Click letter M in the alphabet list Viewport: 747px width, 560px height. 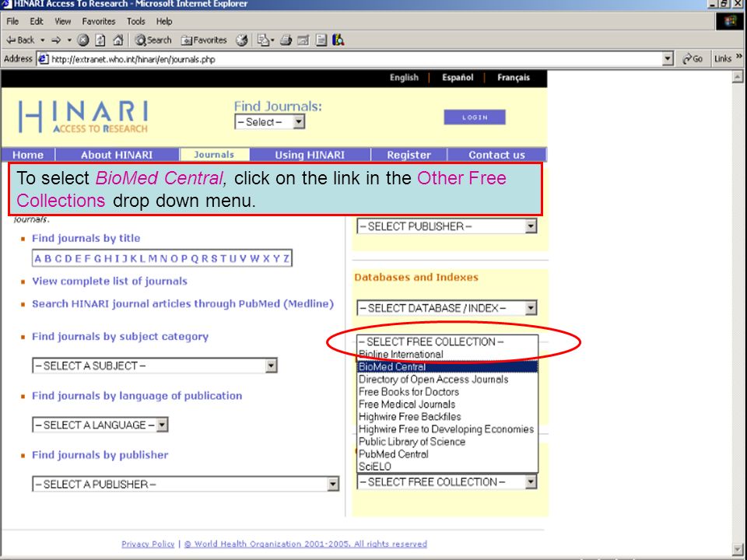[x=153, y=258]
